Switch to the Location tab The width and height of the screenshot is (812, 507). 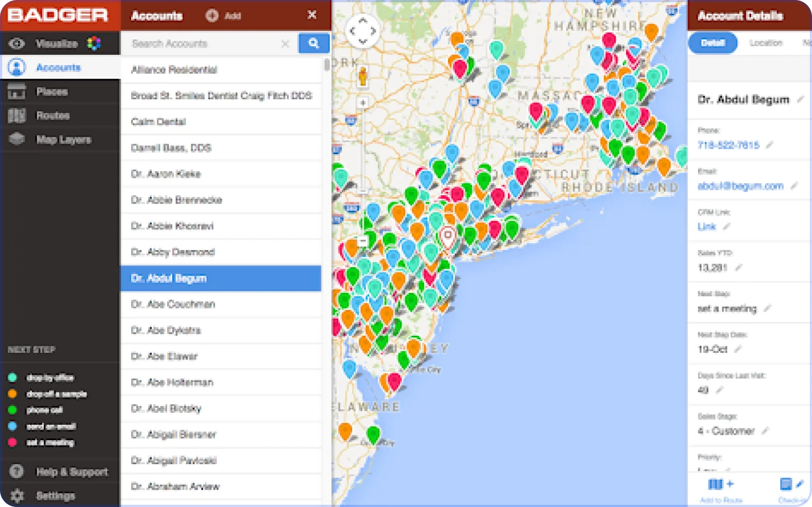click(x=766, y=43)
